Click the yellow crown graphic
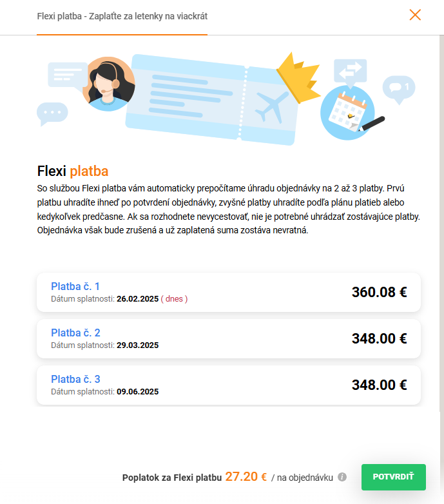444x504 pixels. pos(298,77)
